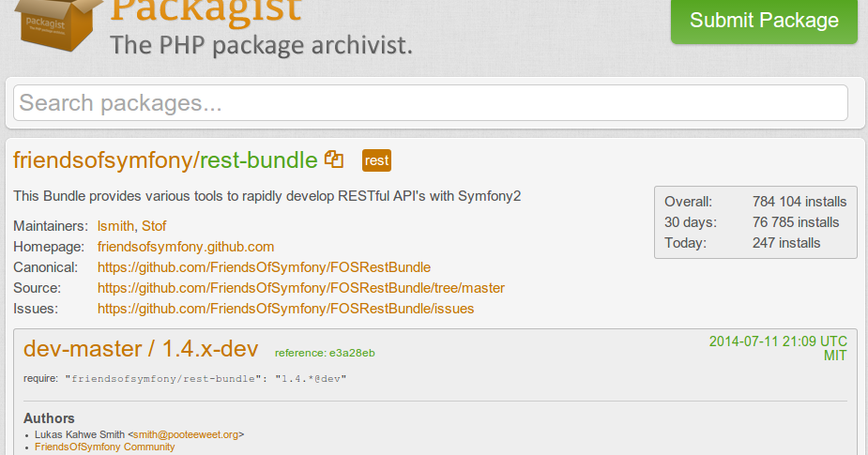Visit the friendsofsymfony.github.com homepage link

[x=186, y=247]
